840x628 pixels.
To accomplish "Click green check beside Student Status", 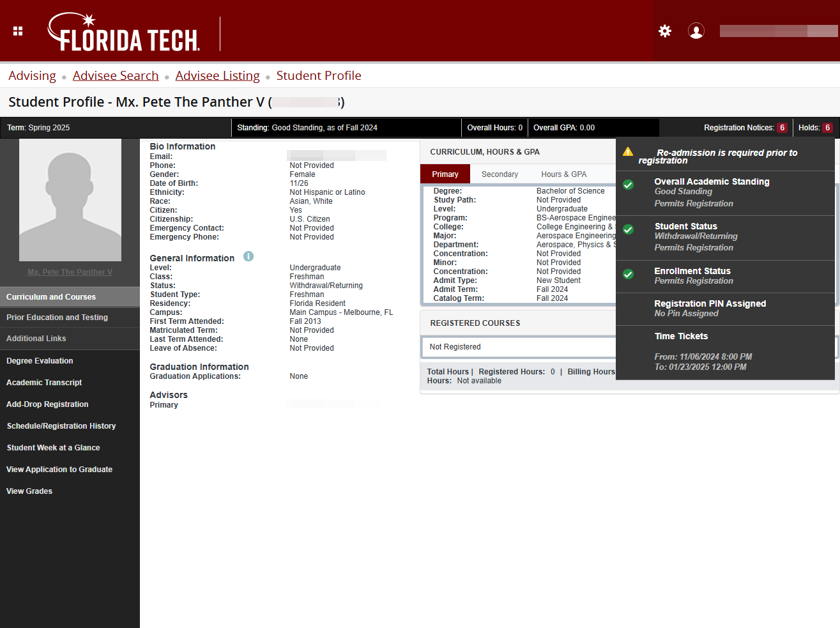I will click(629, 229).
